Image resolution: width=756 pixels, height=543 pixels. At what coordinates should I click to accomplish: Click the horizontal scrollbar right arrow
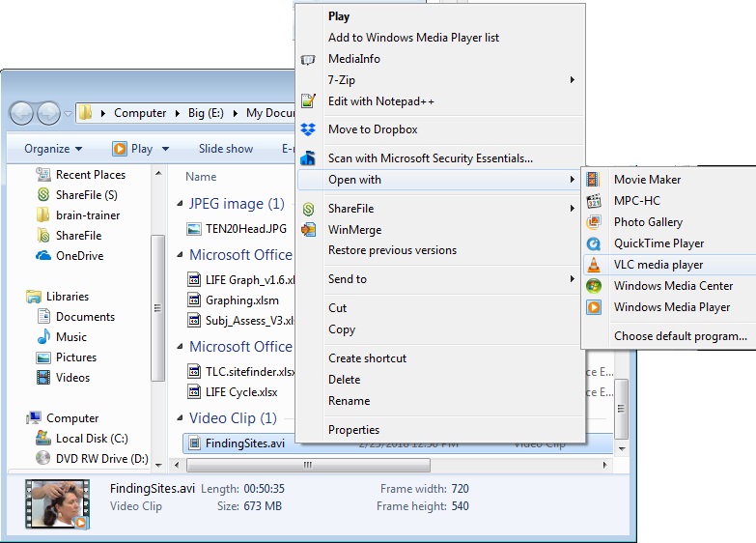[604, 466]
